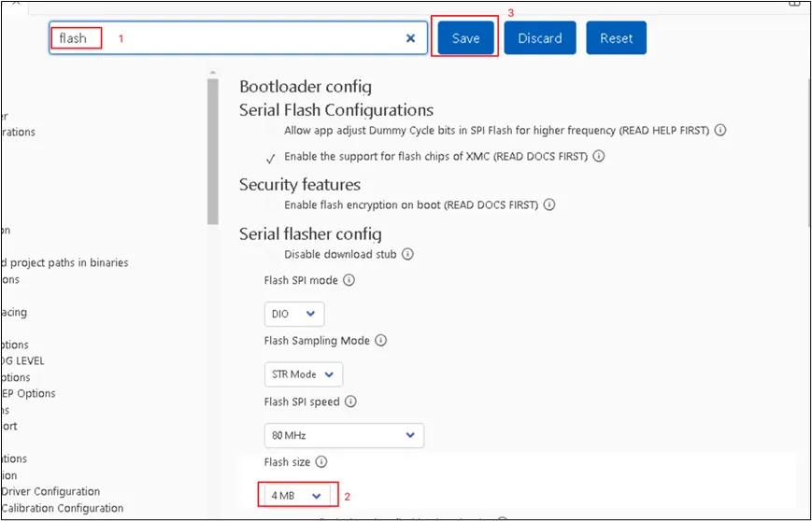Click info icon beside Dummy Cycle bits option

(720, 131)
